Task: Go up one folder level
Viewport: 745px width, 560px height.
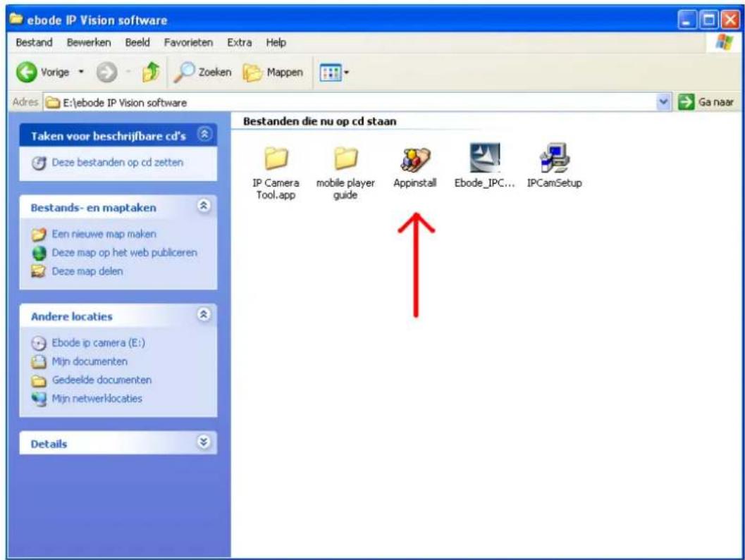Action: (151, 72)
